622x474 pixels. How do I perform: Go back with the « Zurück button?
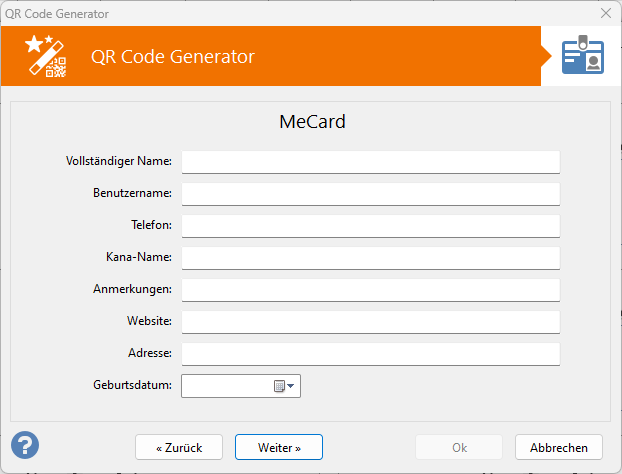coord(179,447)
